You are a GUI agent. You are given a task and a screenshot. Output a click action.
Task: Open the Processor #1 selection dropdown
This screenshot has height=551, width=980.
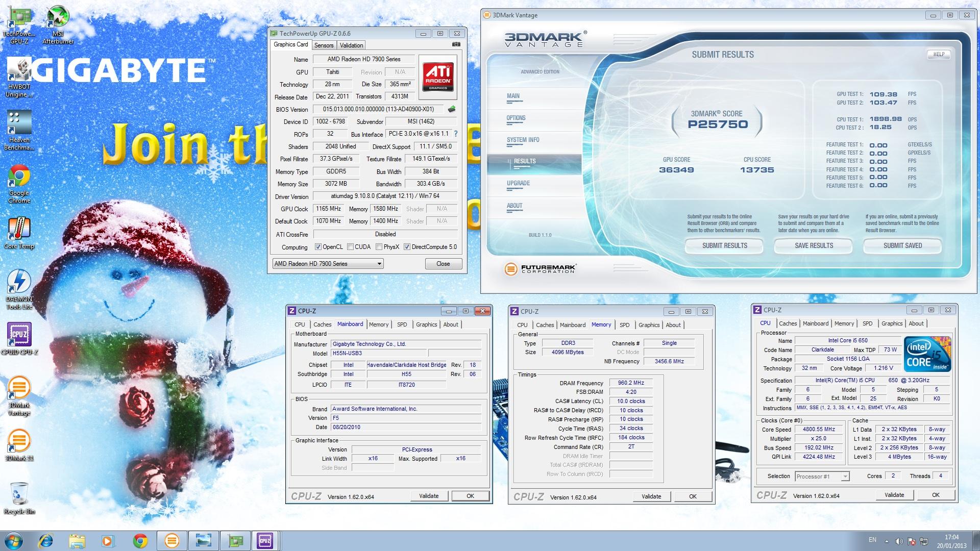[822, 476]
